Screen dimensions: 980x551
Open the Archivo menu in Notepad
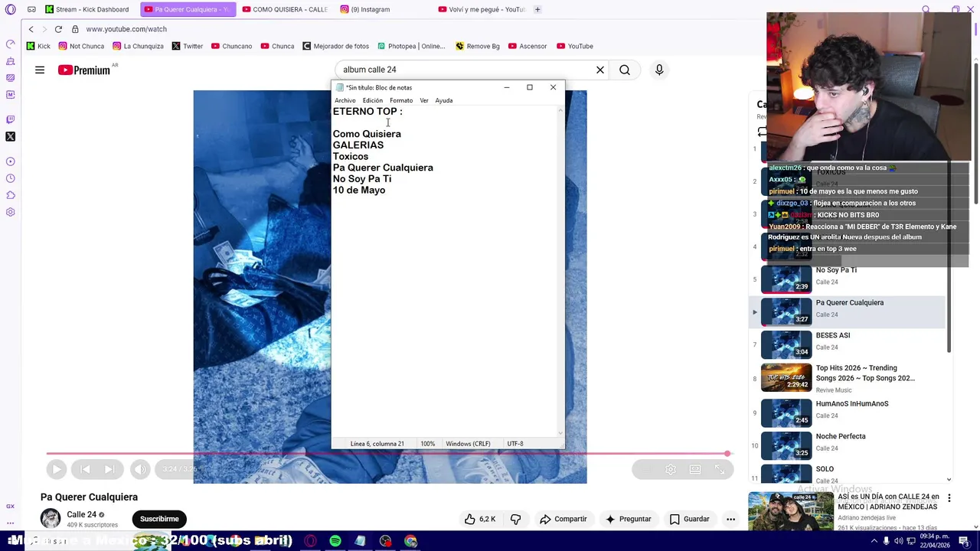tap(345, 100)
